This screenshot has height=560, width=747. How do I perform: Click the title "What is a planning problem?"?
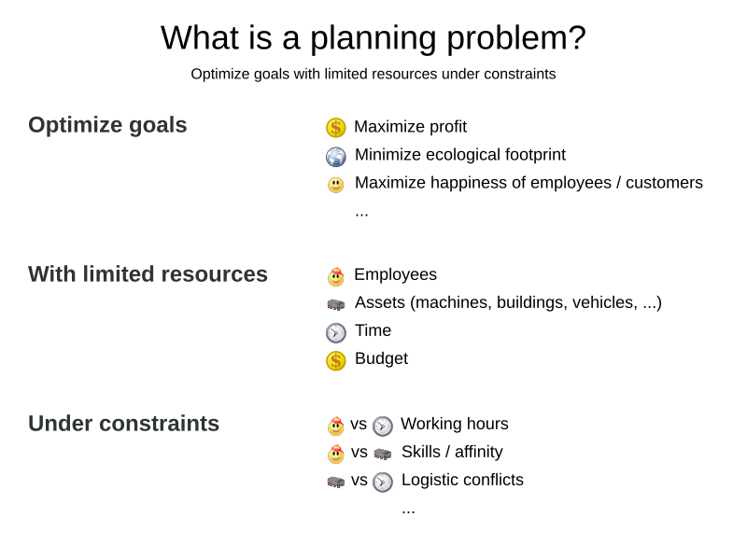(x=373, y=38)
